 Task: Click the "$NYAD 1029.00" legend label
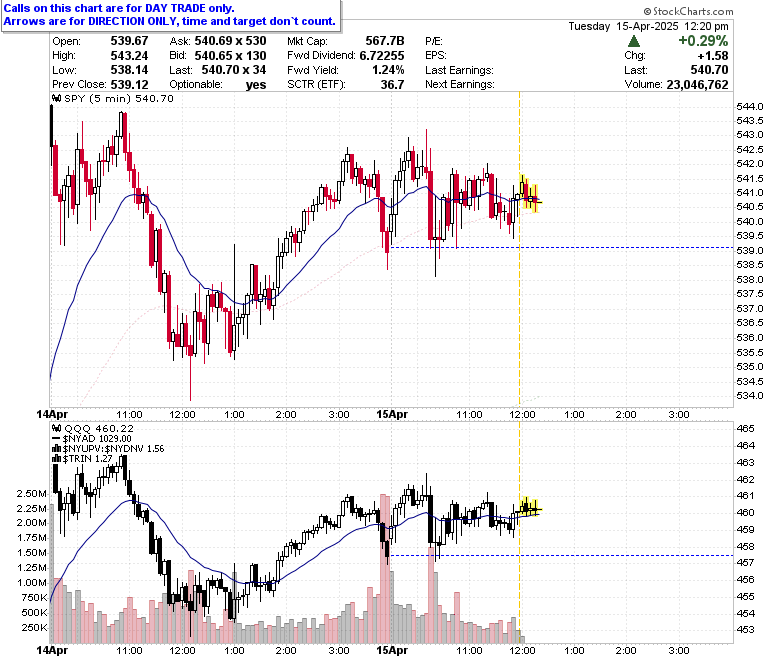[97, 439]
